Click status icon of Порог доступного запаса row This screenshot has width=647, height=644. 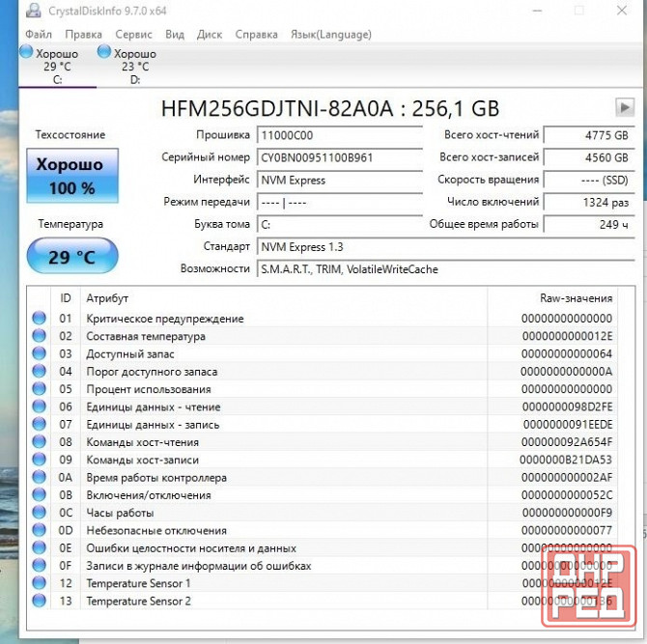pos(40,372)
